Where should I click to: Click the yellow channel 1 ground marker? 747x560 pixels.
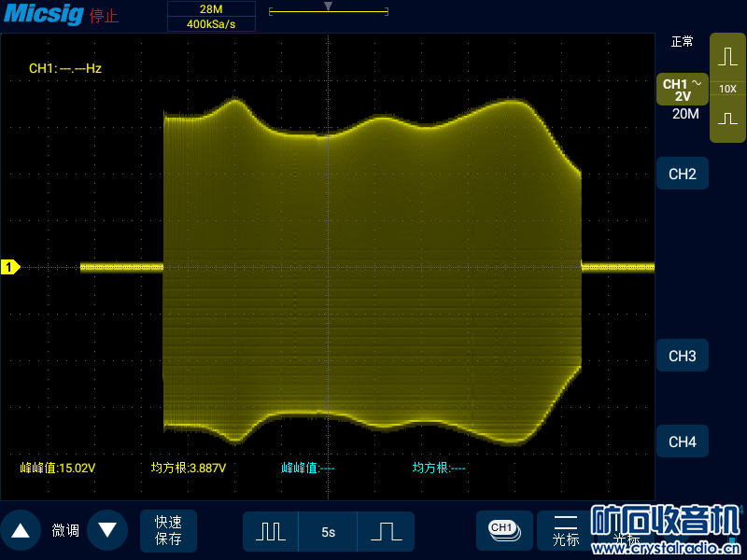pyautogui.click(x=10, y=268)
